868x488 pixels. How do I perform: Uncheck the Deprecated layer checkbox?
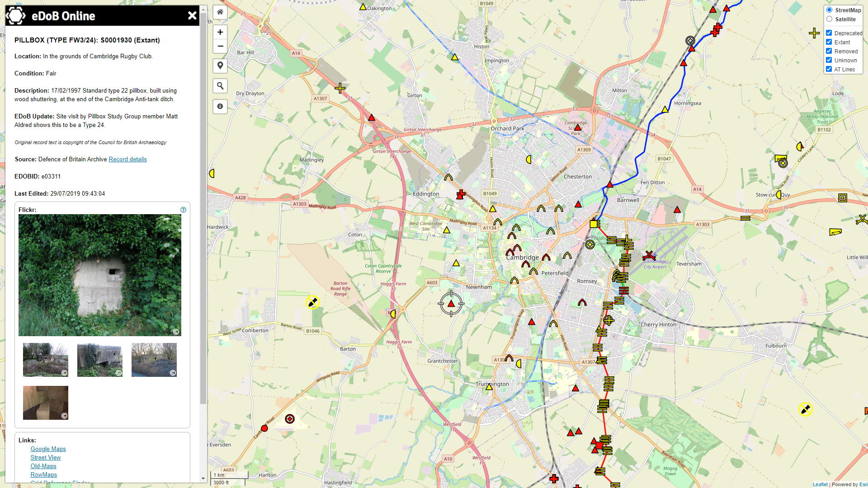point(829,33)
